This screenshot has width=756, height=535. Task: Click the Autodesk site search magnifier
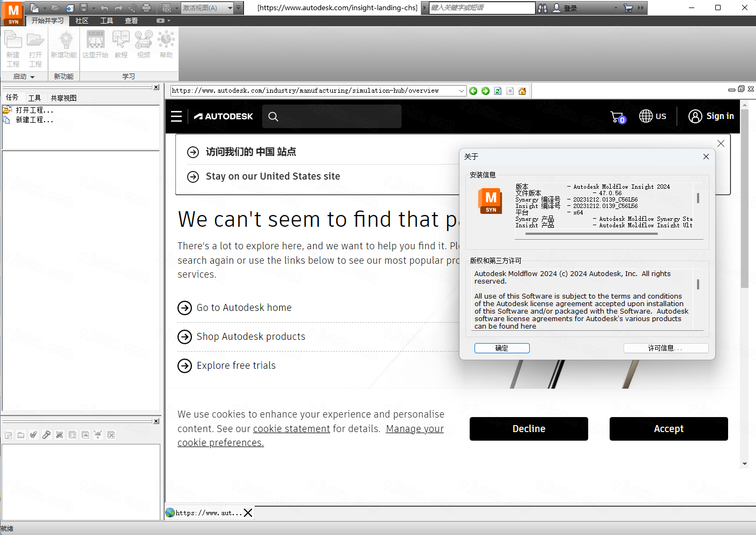click(x=273, y=116)
